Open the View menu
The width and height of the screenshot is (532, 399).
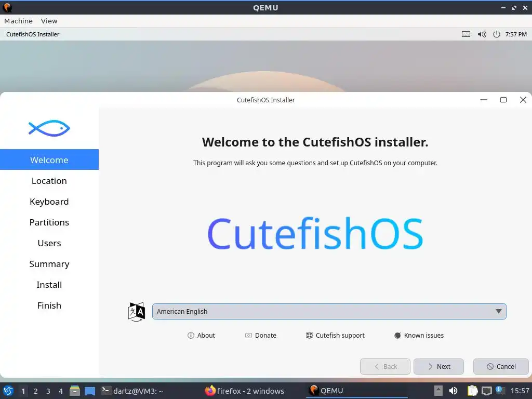tap(49, 21)
